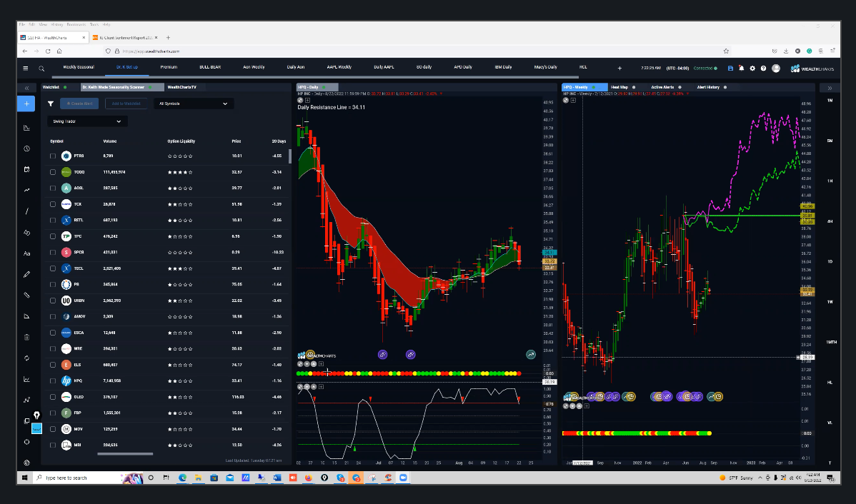Tick the checkbox for AOSL row
The width and height of the screenshot is (856, 504).
[x=53, y=188]
